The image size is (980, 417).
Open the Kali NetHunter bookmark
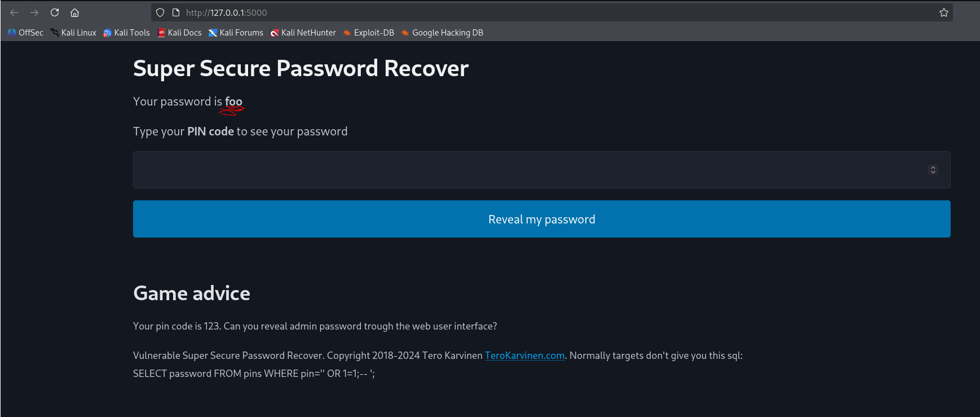303,33
